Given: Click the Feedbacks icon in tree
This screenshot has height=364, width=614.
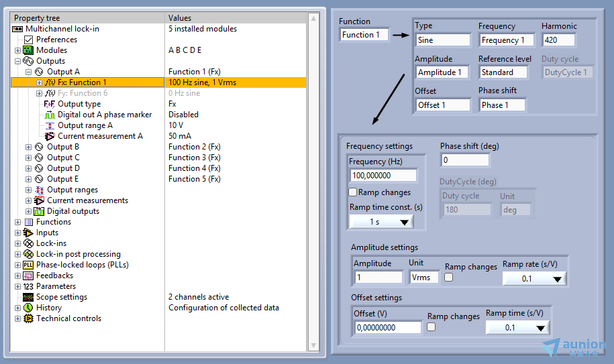Looking at the screenshot, I should point(28,276).
